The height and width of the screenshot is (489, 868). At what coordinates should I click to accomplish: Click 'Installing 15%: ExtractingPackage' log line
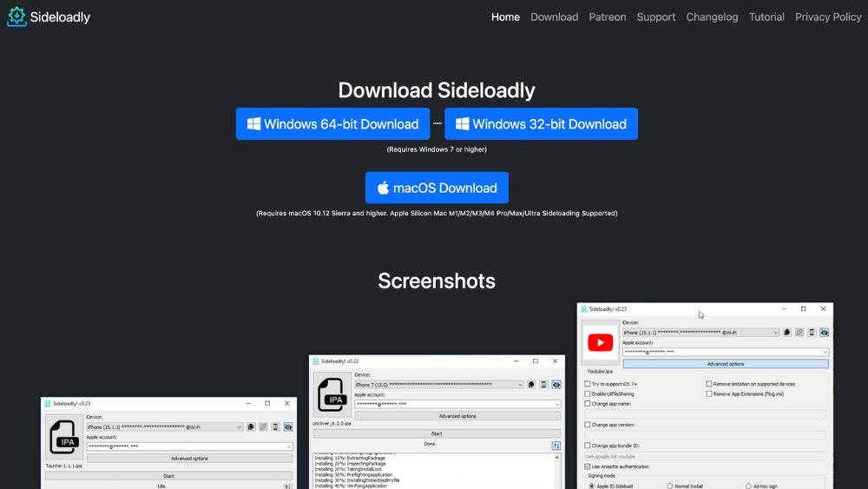click(350, 459)
